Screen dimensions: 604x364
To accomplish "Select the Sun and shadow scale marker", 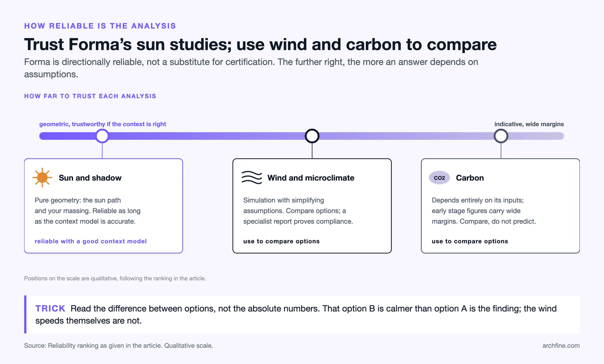I will coord(102,136).
